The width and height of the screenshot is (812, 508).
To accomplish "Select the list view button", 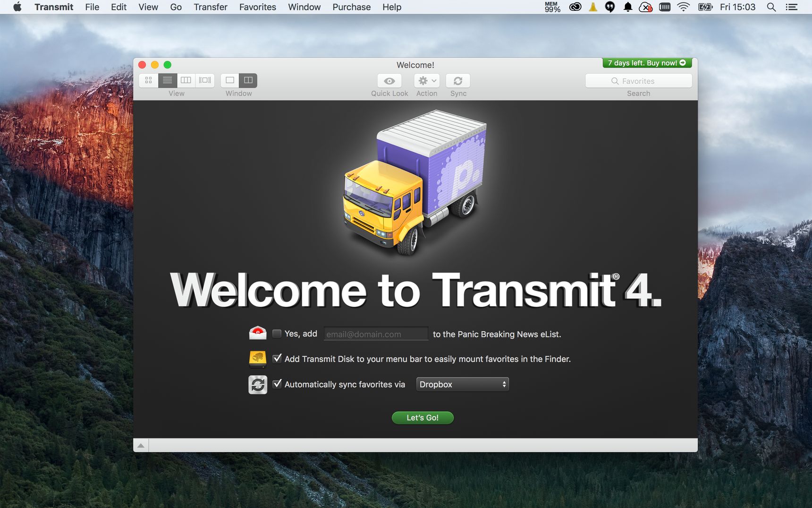I will [x=168, y=80].
